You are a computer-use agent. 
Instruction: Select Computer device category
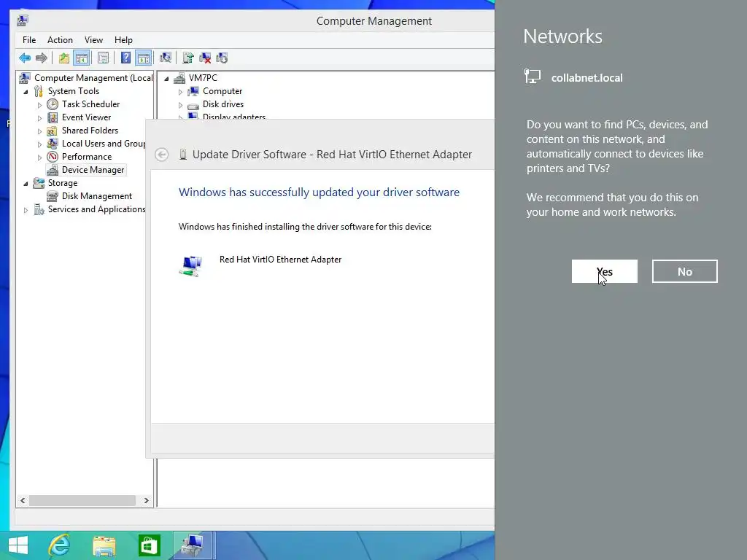(x=222, y=91)
